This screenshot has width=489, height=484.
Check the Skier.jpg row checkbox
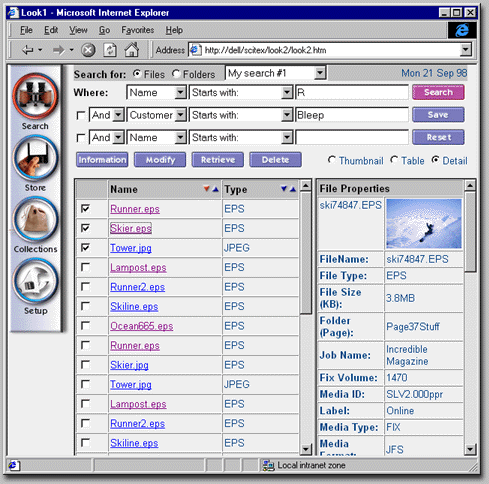(85, 364)
